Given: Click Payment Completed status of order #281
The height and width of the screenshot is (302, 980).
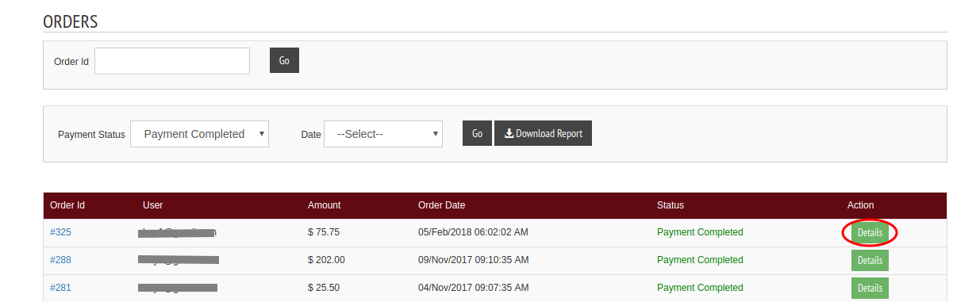Looking at the screenshot, I should (x=700, y=288).
